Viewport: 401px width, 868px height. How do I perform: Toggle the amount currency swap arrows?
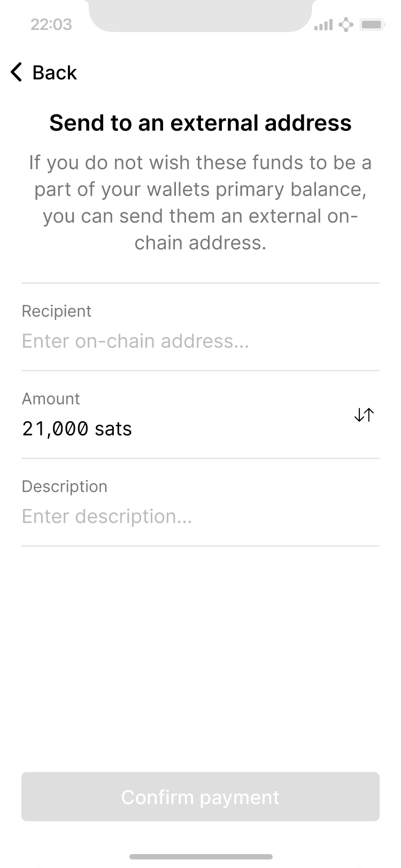[x=364, y=415]
